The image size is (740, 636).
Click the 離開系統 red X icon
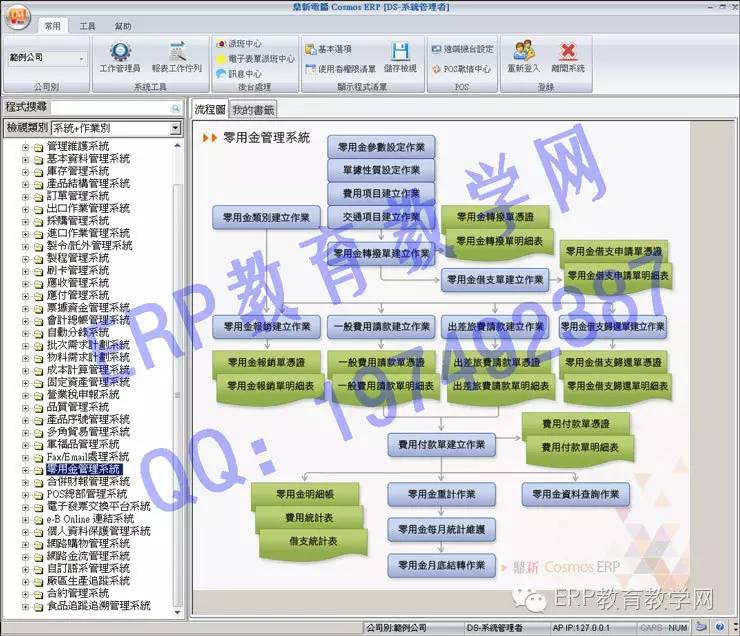coord(567,58)
